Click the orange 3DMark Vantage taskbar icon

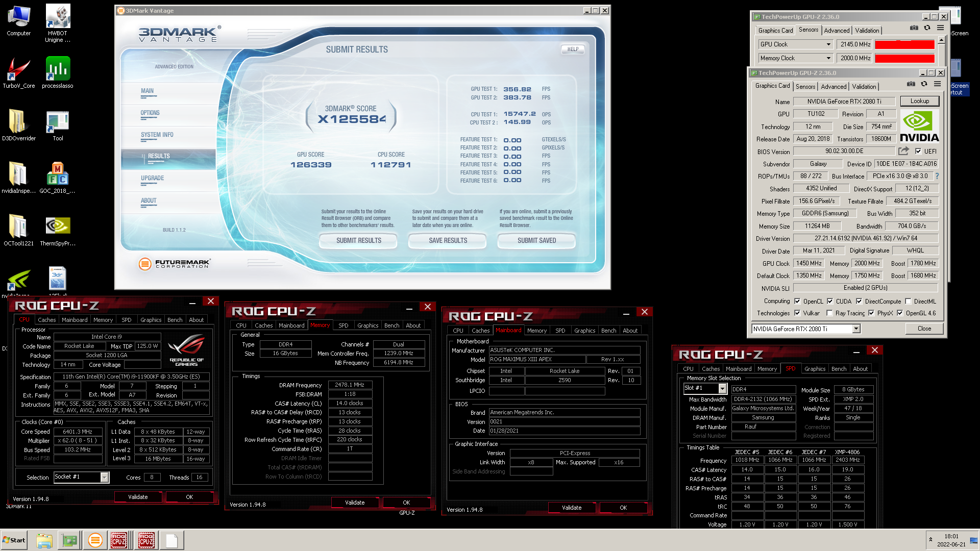point(95,540)
